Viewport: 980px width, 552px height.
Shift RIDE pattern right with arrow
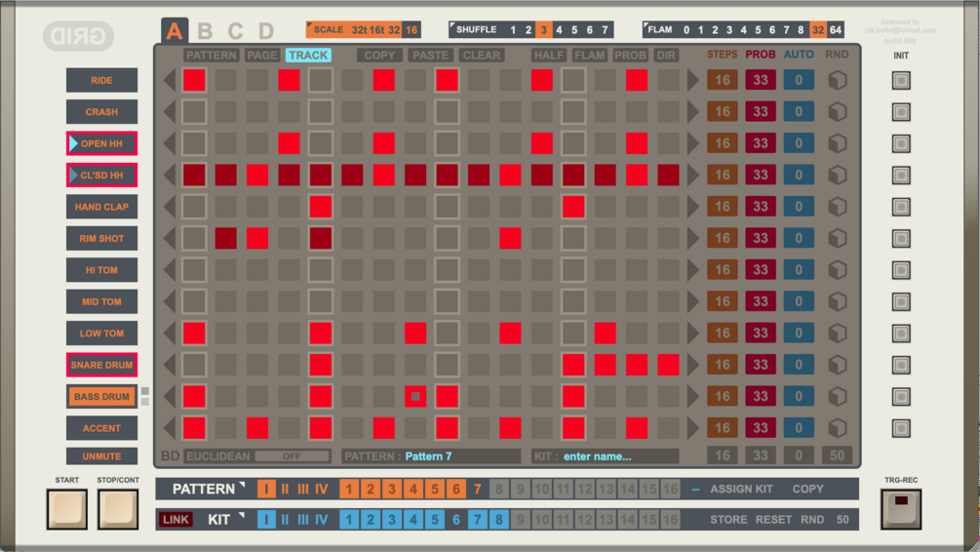(x=692, y=80)
